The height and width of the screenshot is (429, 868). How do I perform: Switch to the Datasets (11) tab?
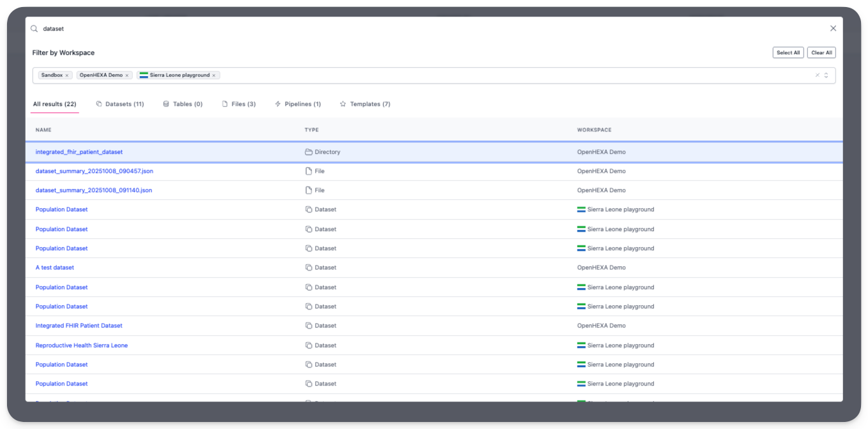tap(119, 104)
